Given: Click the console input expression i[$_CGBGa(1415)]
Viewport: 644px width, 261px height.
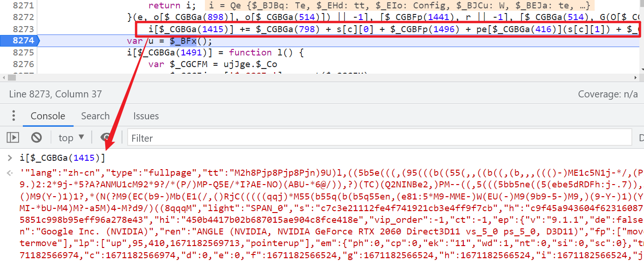Looking at the screenshot, I should tap(62, 158).
